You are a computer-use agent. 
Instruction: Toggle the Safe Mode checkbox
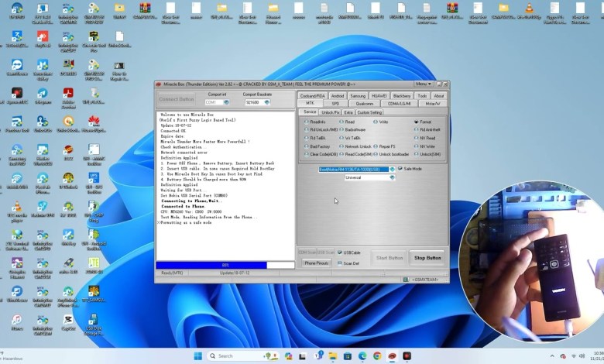click(x=400, y=169)
